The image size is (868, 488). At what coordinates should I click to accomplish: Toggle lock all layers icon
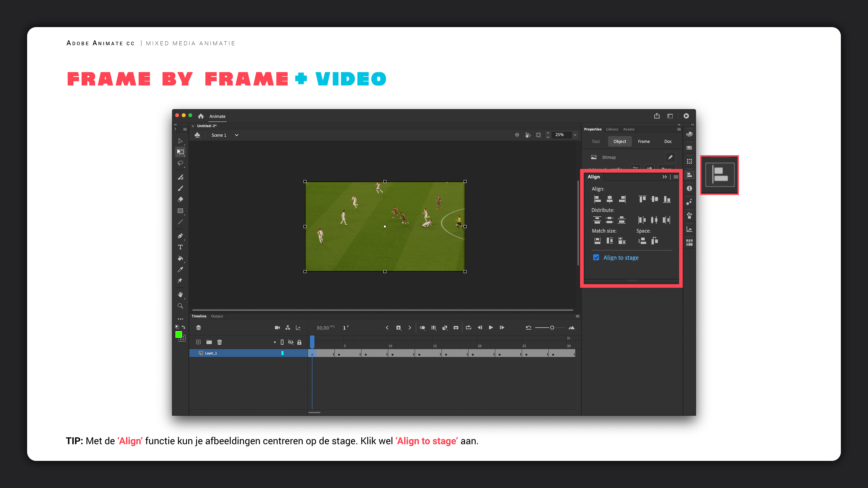coord(299,342)
